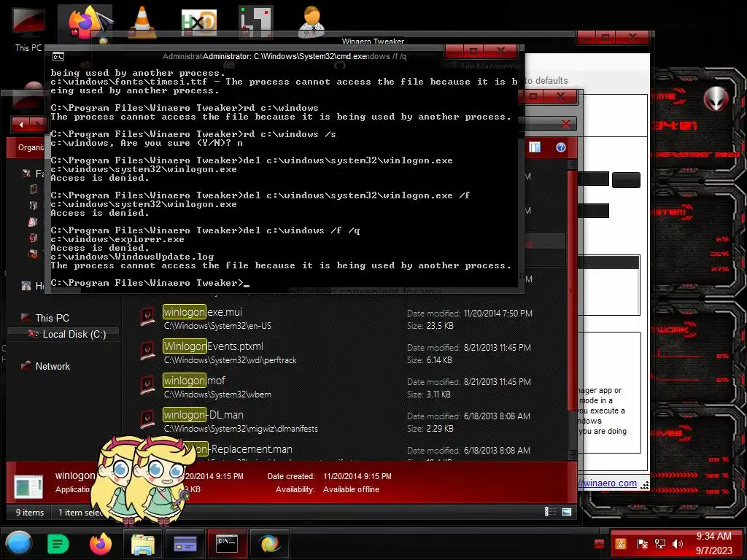This screenshot has width=747, height=560.
Task: Click Explorer back navigation arrow
Action: [20, 125]
